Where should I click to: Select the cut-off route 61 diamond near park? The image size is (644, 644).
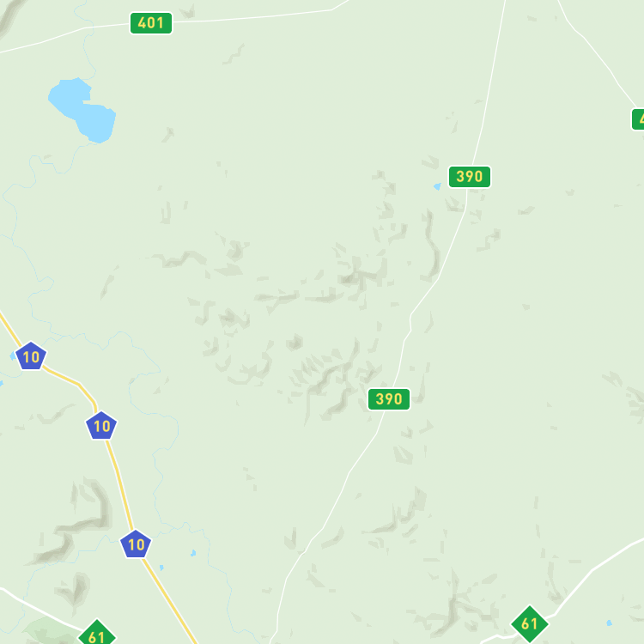click(x=97, y=633)
